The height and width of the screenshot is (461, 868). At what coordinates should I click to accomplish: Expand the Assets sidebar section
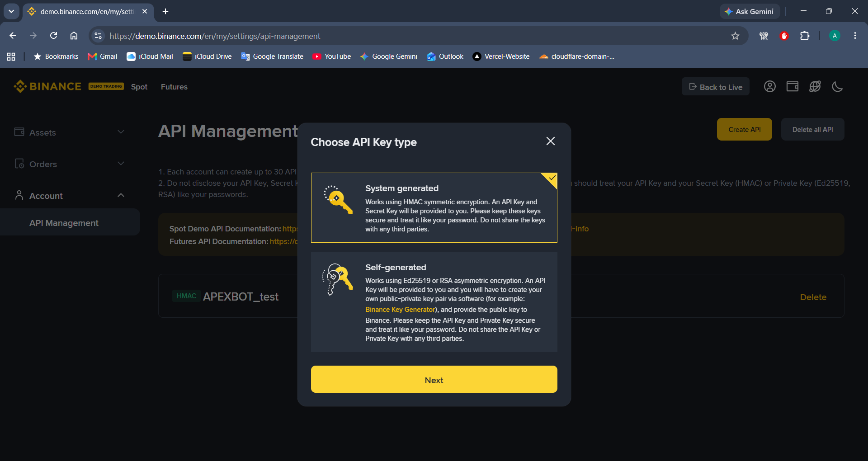click(x=70, y=132)
